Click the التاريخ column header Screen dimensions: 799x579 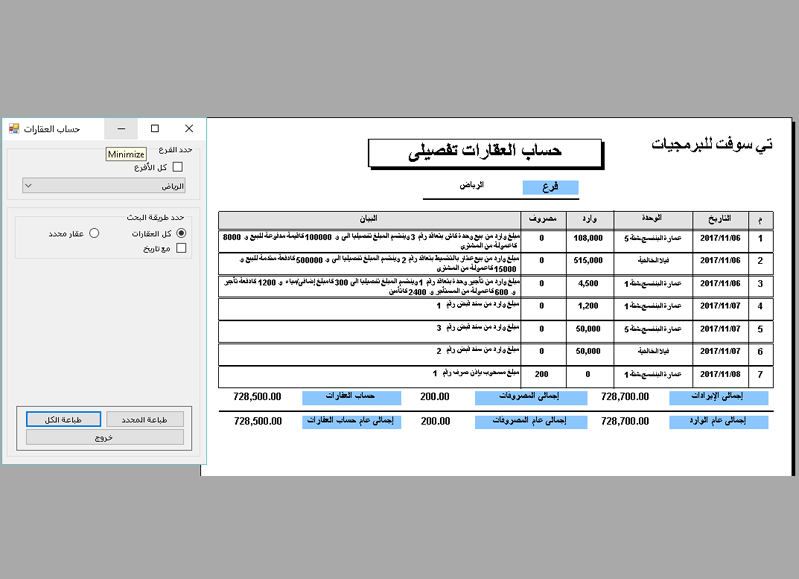720,220
